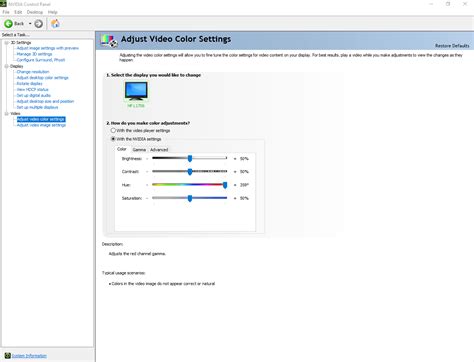Select With the NVIDIA settings option
Screen dimensions: 474x362
[x=113, y=139]
